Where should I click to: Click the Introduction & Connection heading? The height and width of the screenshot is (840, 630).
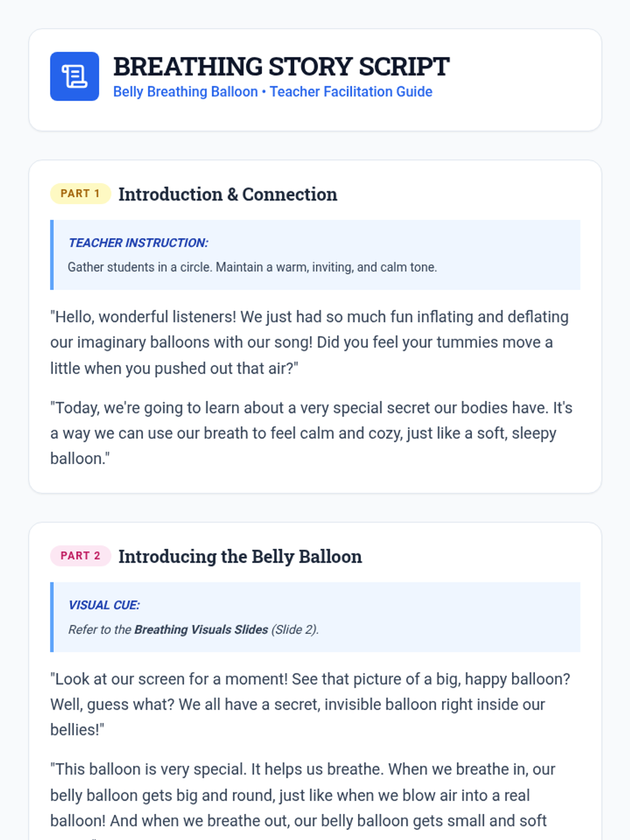228,194
